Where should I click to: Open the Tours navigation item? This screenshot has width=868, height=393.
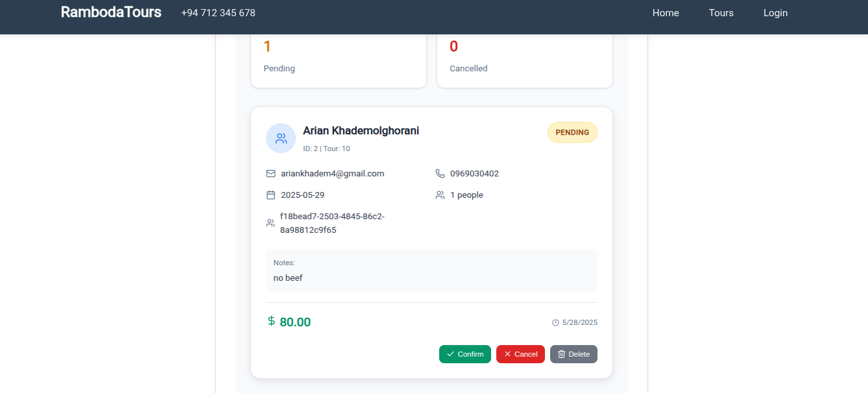[x=721, y=12]
